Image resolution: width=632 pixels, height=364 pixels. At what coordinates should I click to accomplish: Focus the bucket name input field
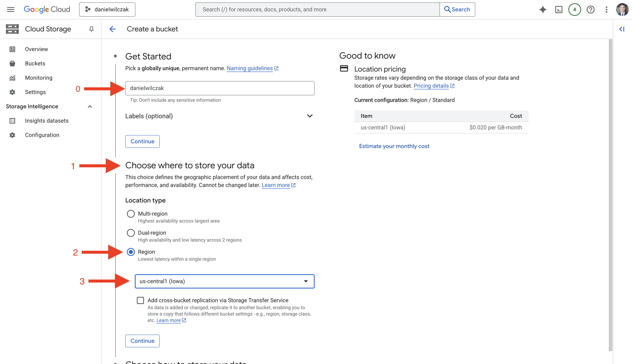click(220, 88)
